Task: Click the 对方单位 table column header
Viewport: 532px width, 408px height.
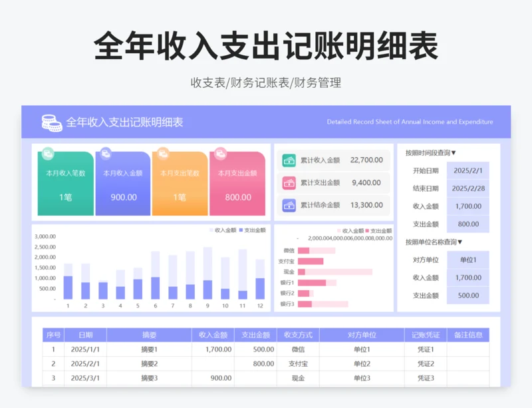Action: (x=362, y=335)
